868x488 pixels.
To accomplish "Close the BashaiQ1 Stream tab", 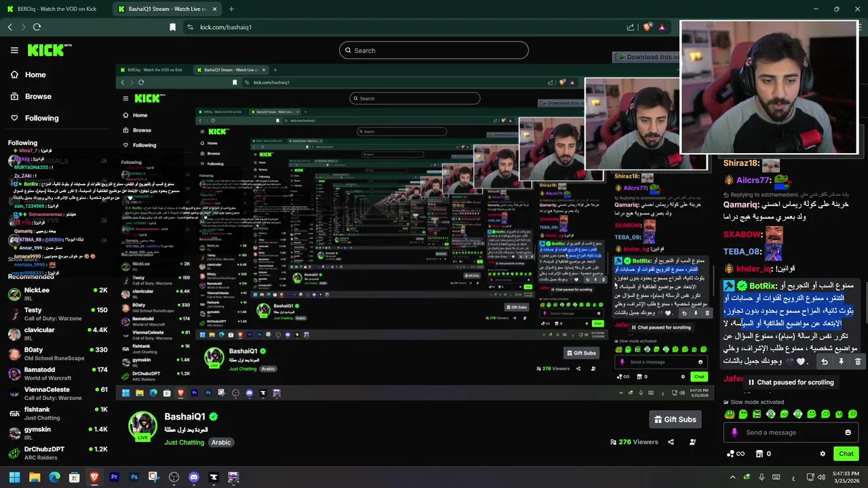I will 215,9.
